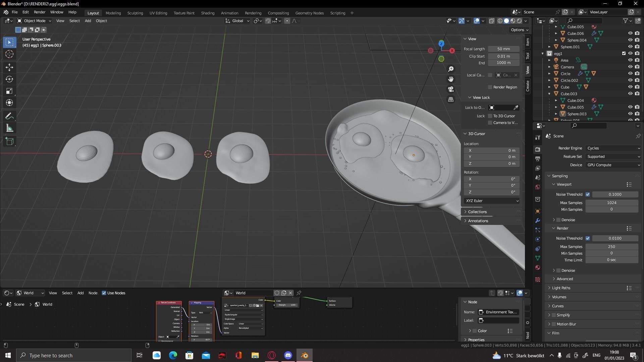Toggle camera view icon in viewport
The image size is (644, 362).
click(451, 89)
